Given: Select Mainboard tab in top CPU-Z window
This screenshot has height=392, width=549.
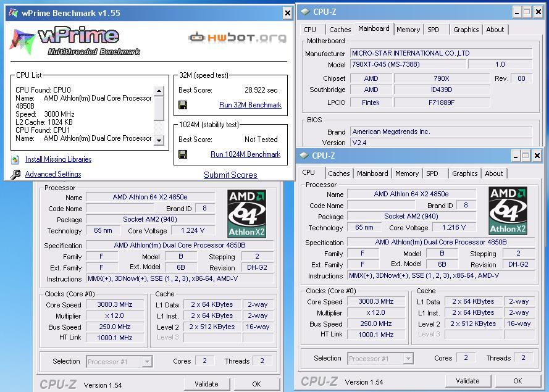Looking at the screenshot, I should coord(374,28).
